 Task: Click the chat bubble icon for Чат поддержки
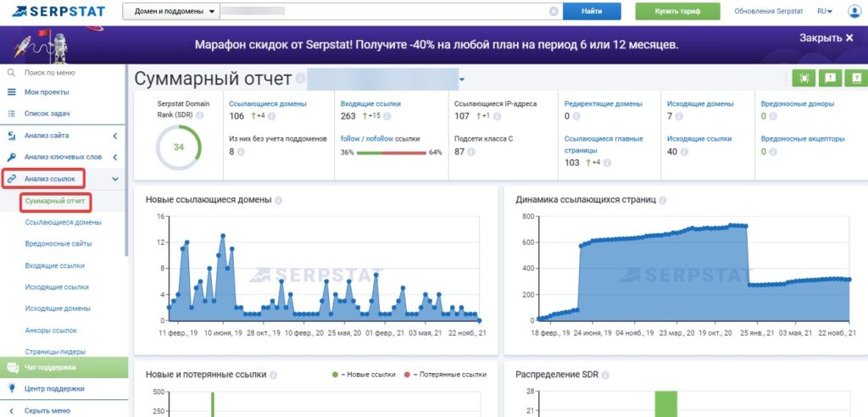tap(12, 367)
